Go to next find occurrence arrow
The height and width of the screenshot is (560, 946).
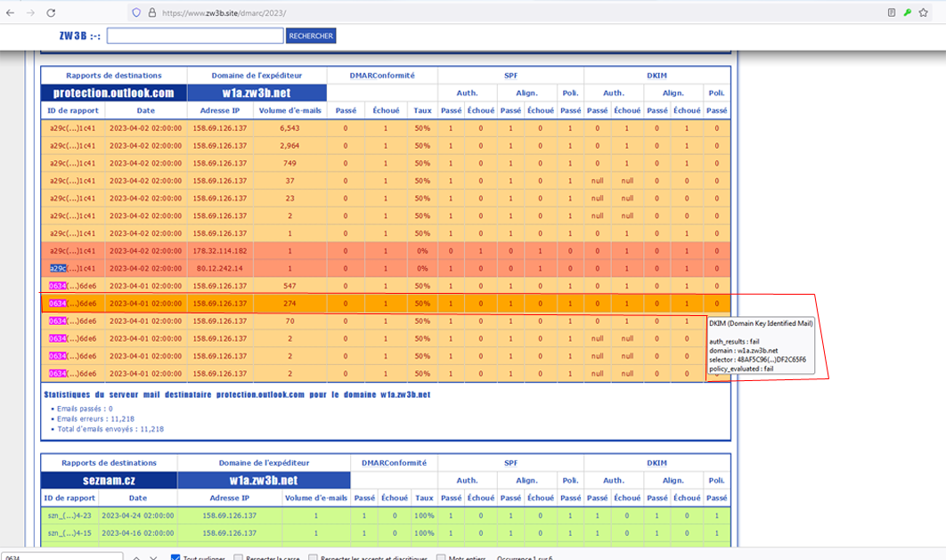(x=155, y=557)
